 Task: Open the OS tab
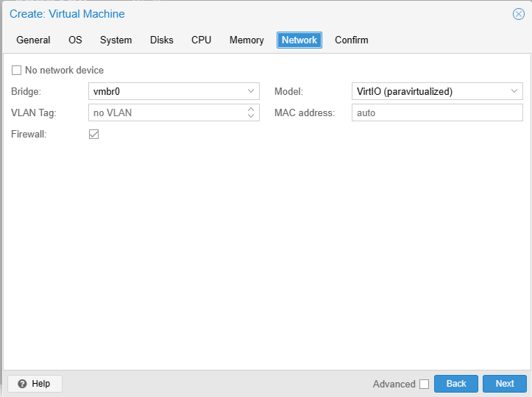(75, 40)
